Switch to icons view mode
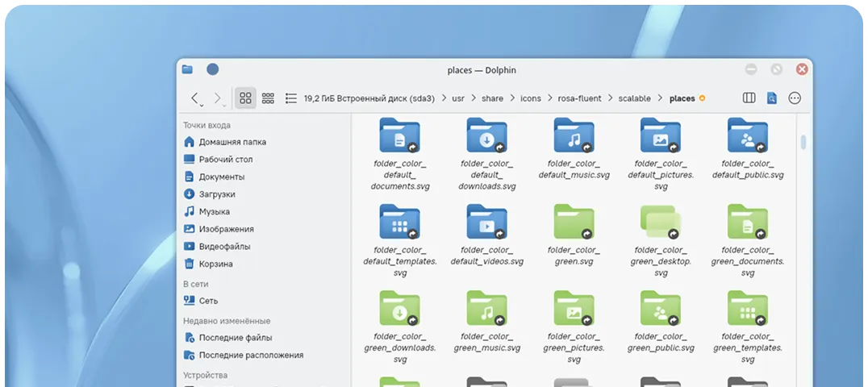The width and height of the screenshot is (868, 387). (x=246, y=98)
